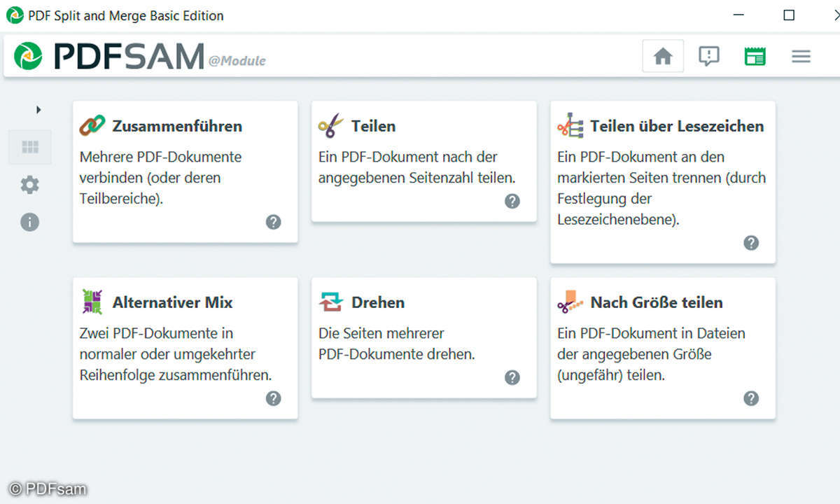Open help for Teilen über Lesezeichen
The image size is (840, 504).
[x=751, y=243]
